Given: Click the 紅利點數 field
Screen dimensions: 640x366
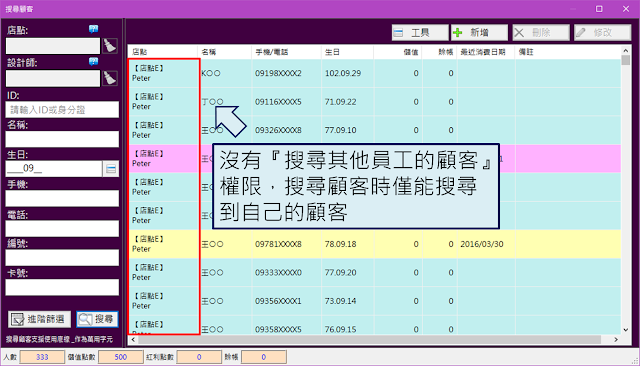Looking at the screenshot, I should [x=199, y=357].
